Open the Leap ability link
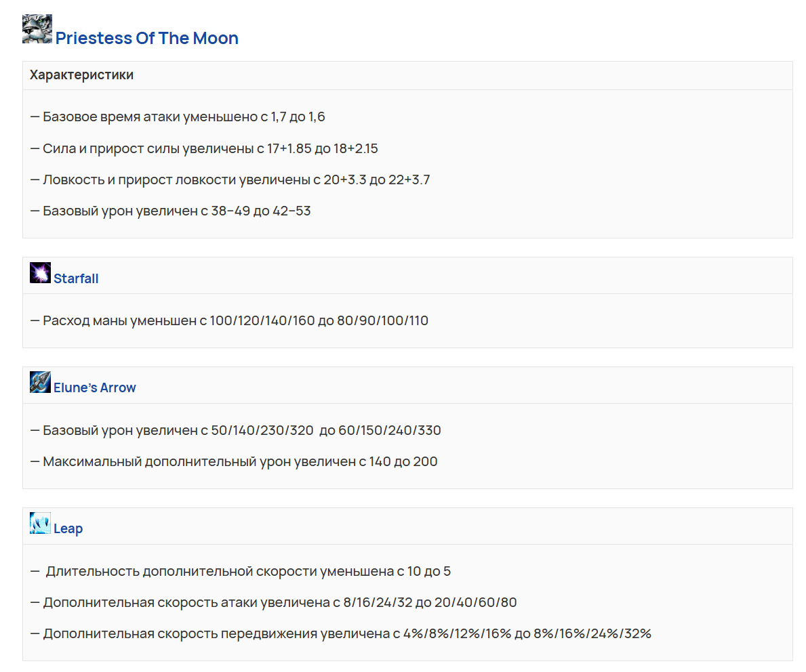This screenshot has height=672, width=806. click(x=68, y=529)
